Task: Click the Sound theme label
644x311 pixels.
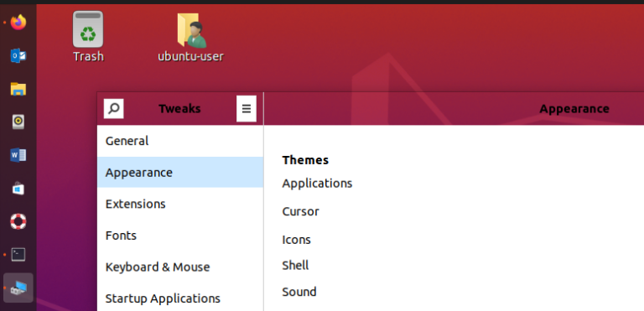Action: tap(299, 292)
